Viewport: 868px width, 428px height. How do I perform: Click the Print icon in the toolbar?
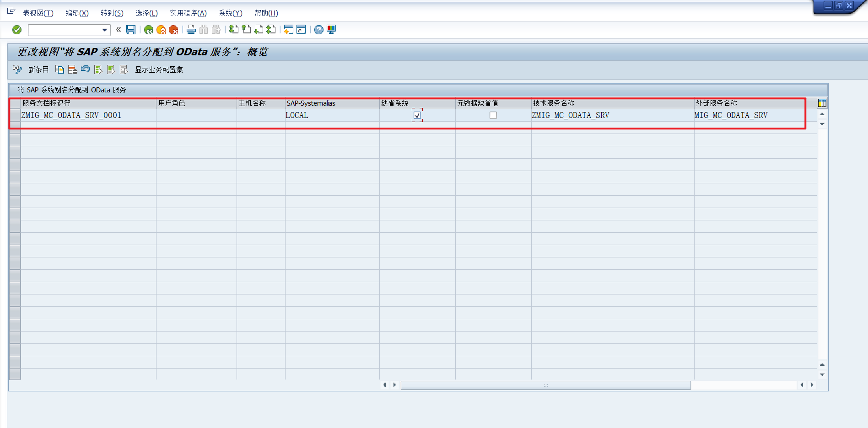(x=191, y=30)
